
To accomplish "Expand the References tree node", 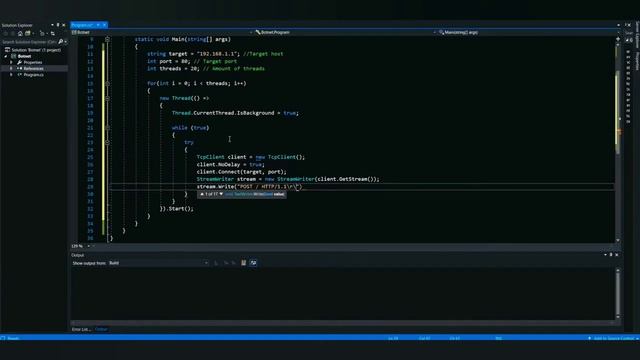I will point(11,69).
